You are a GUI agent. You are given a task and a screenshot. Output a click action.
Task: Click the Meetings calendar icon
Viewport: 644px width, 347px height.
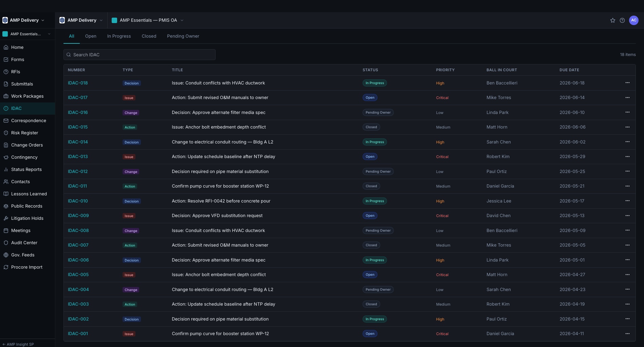(x=6, y=231)
